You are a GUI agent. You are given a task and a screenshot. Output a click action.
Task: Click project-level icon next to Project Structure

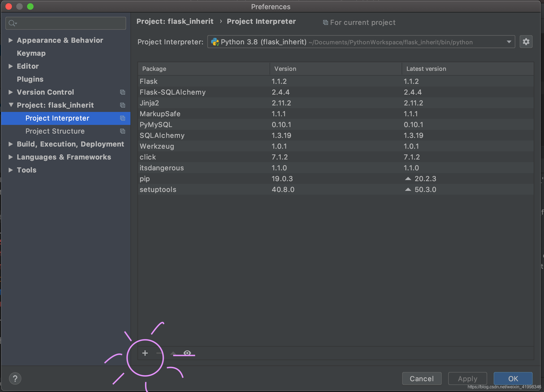pyautogui.click(x=123, y=131)
